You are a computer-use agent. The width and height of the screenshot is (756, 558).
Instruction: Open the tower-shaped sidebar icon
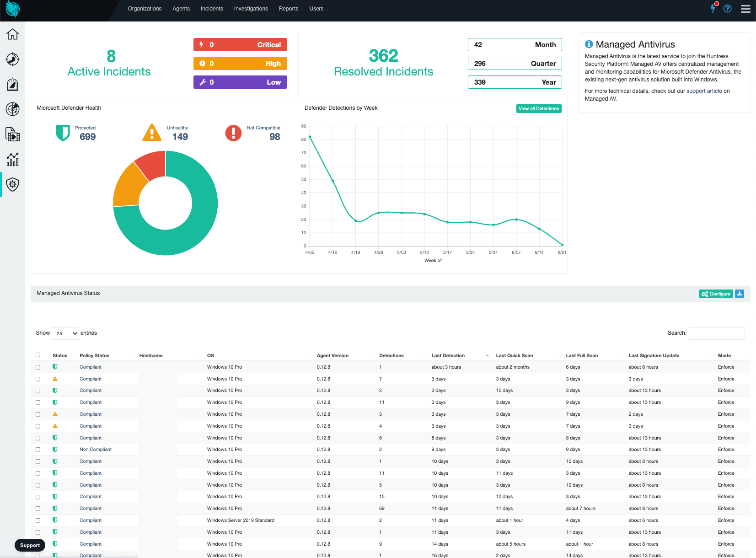12,84
